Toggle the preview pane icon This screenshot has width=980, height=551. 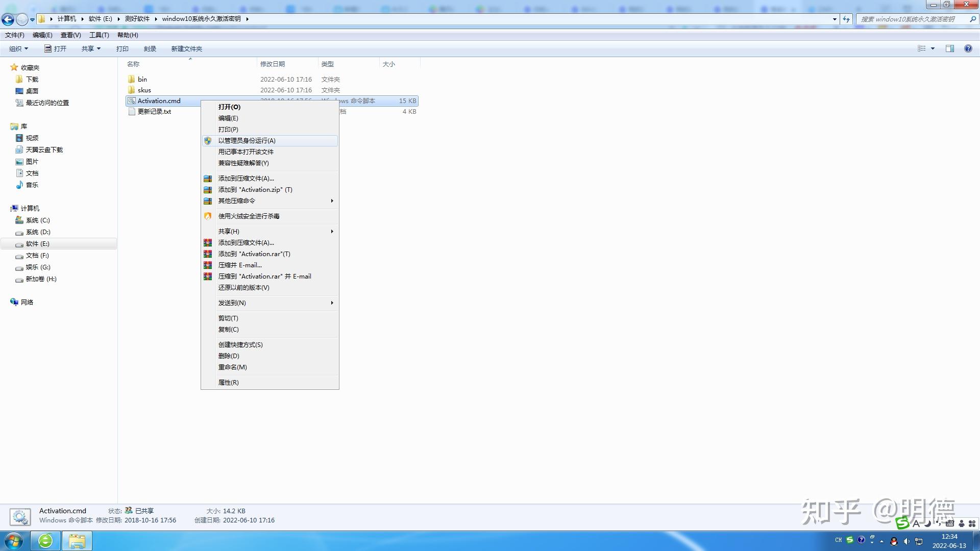coord(950,48)
